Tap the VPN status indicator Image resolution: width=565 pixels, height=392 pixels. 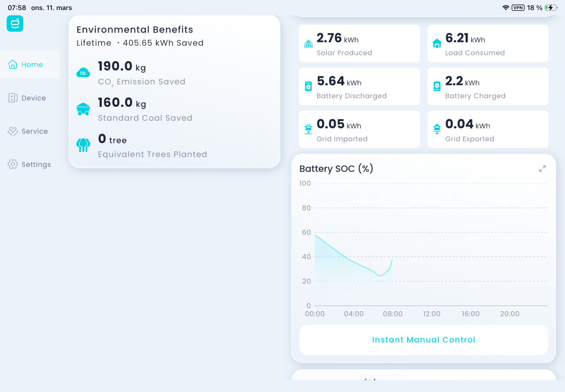(x=518, y=8)
